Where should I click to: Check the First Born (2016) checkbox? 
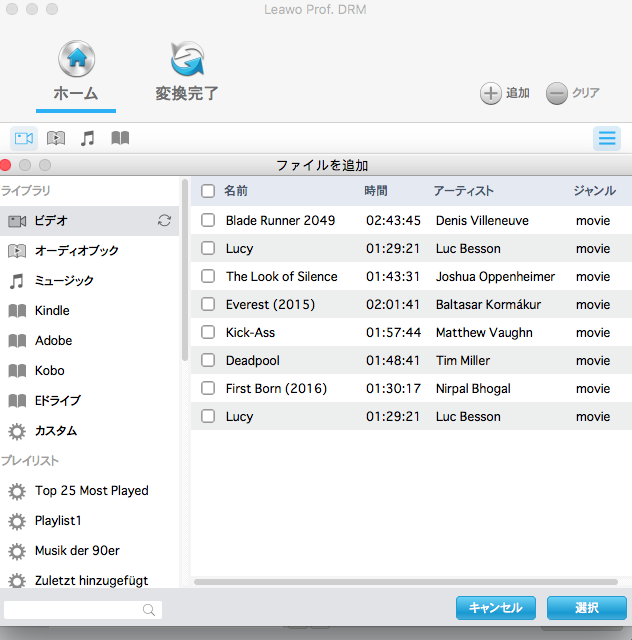pos(208,388)
